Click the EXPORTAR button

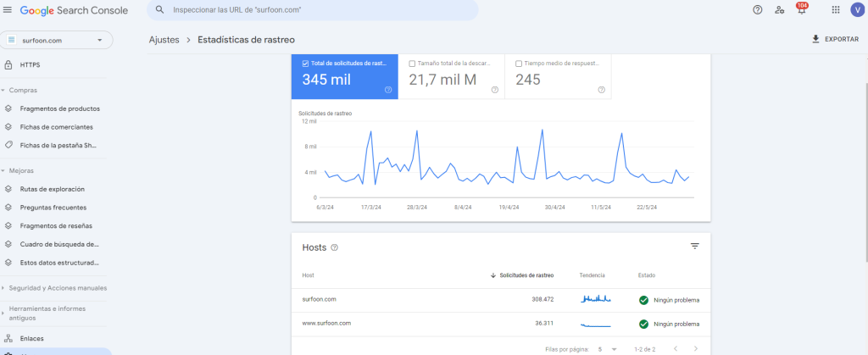pos(834,39)
